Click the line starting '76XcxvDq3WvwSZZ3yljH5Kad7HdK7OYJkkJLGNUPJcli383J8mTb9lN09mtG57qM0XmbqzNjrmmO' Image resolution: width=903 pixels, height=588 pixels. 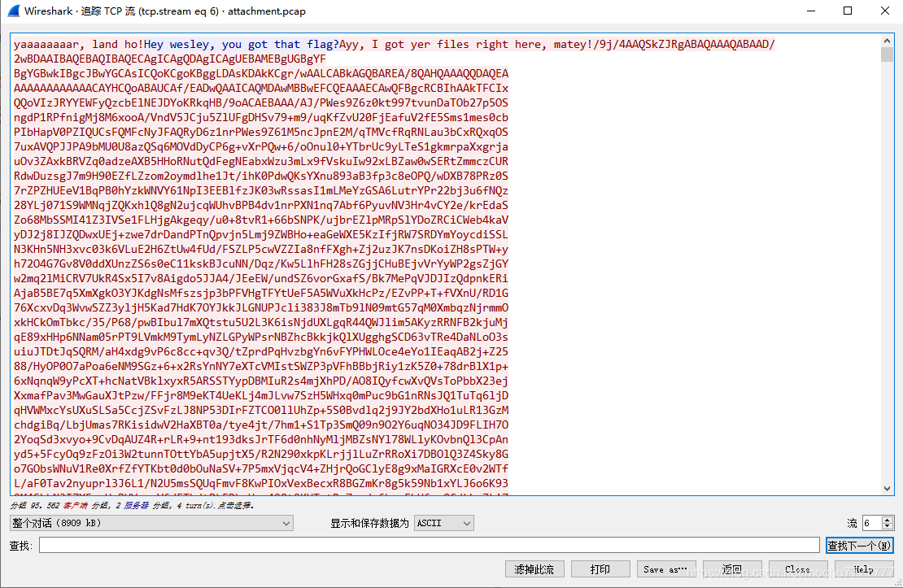point(261,307)
